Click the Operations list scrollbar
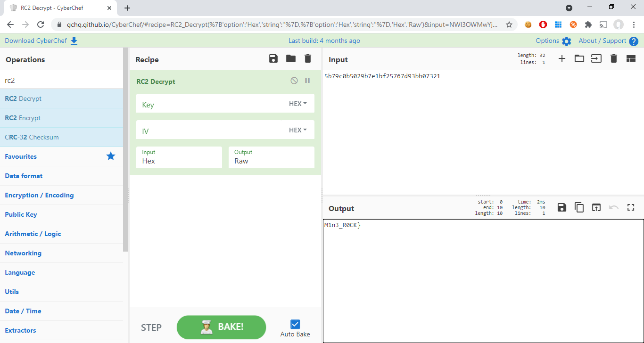The width and height of the screenshot is (644, 343). pos(125,150)
